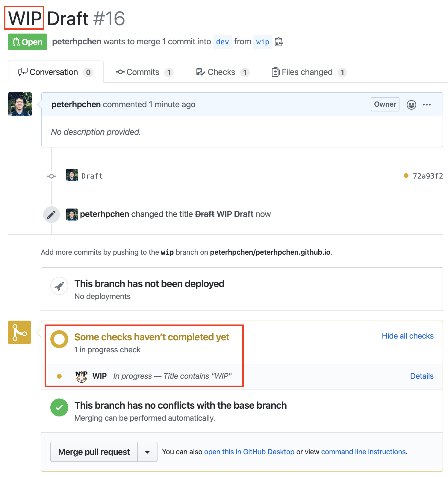Click peterhpchen in the title change event
This screenshot has width=448, height=477.
[x=105, y=214]
